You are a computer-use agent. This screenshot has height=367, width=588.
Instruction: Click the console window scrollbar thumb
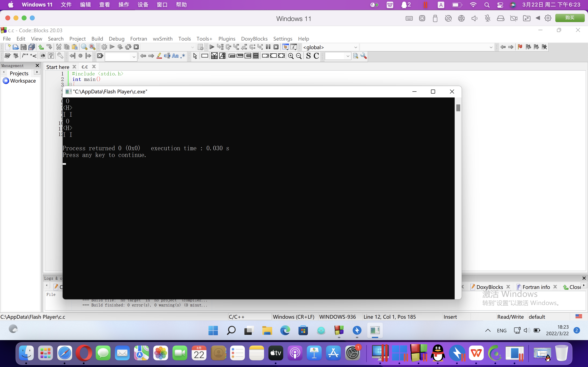click(x=458, y=108)
